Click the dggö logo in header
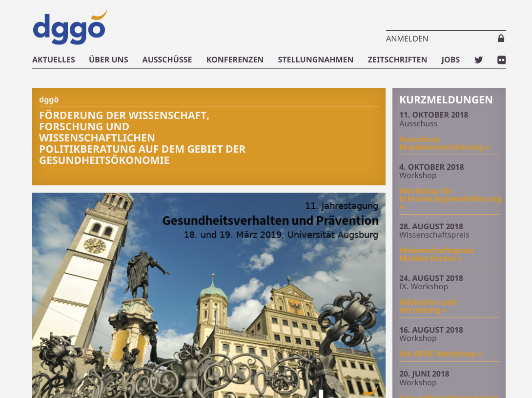Viewport: 532px width, 398px height. point(69,28)
